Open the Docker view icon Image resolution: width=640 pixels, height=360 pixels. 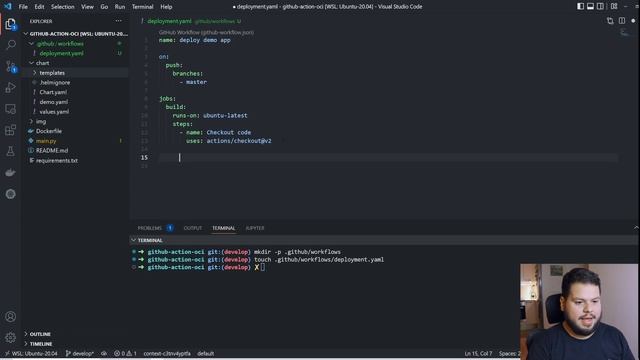pos(11,173)
